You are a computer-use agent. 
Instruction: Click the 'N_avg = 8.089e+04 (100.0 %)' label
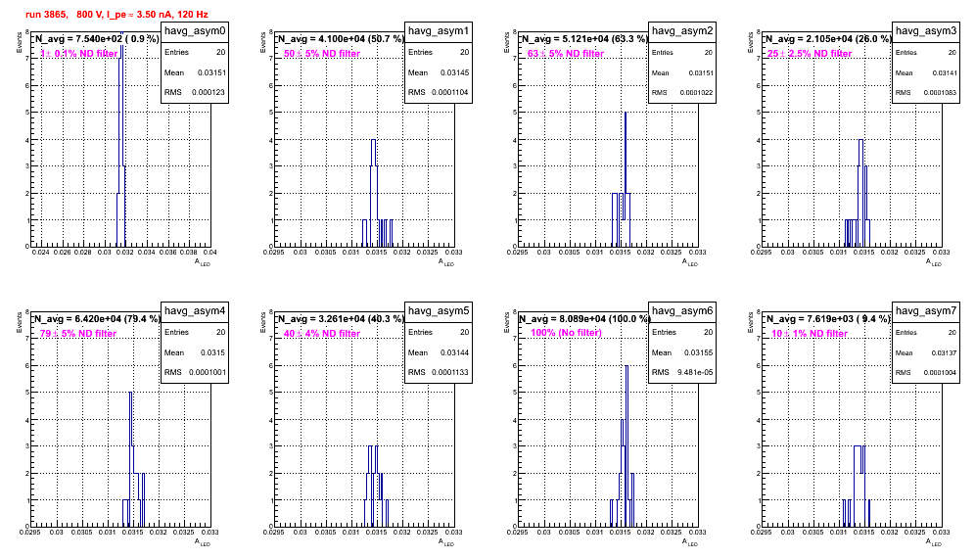click(x=583, y=318)
